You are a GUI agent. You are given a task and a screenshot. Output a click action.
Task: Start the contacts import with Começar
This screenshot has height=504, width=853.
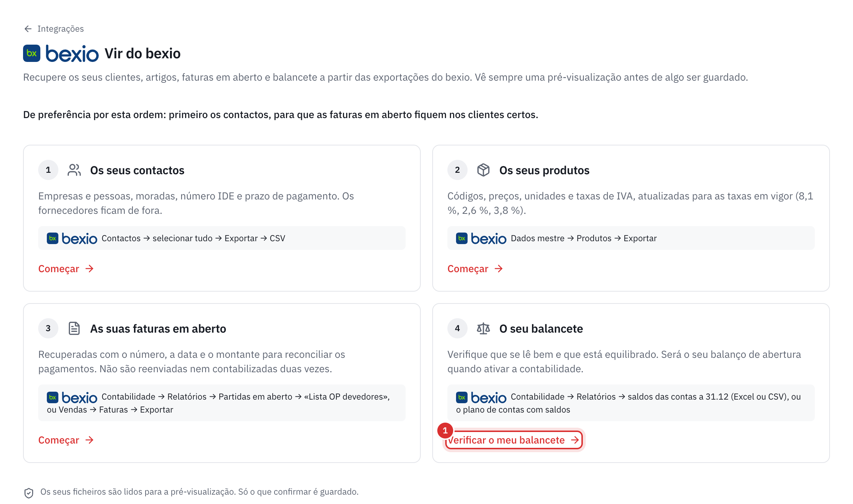(66, 269)
